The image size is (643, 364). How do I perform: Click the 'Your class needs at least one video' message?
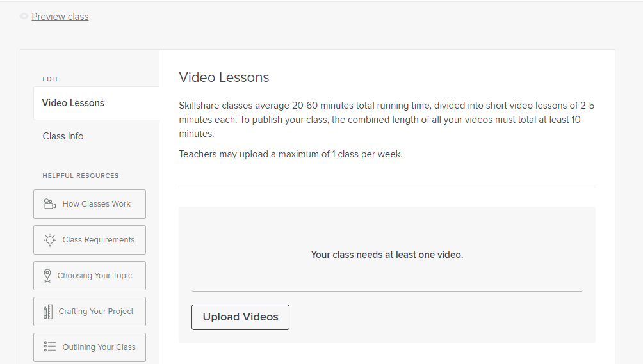[x=387, y=255]
